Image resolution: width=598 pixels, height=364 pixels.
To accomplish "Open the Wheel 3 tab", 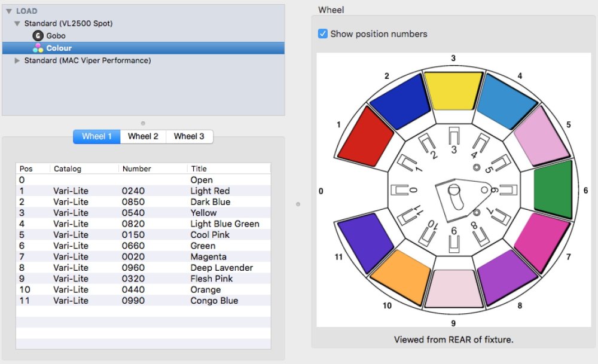I will [x=189, y=136].
